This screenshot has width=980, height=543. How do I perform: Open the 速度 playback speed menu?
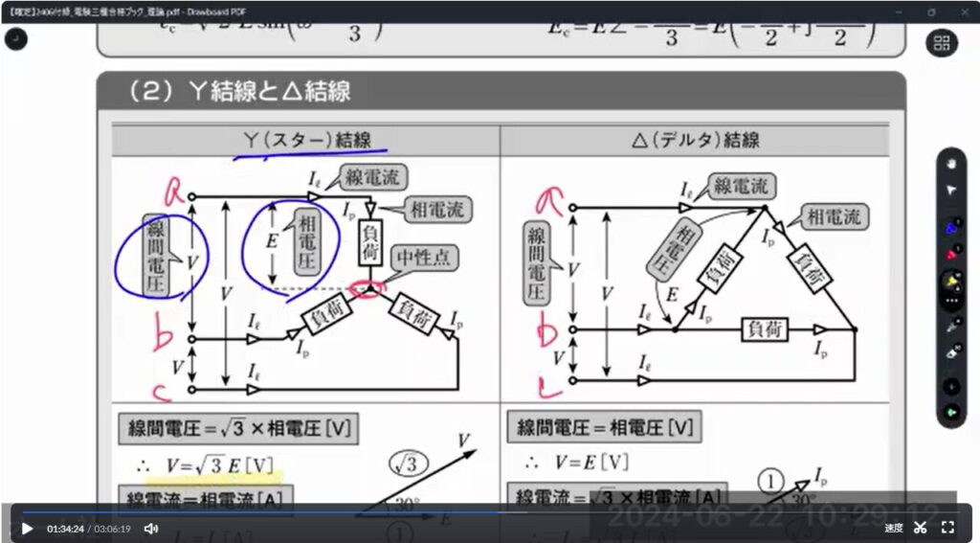tap(893, 528)
